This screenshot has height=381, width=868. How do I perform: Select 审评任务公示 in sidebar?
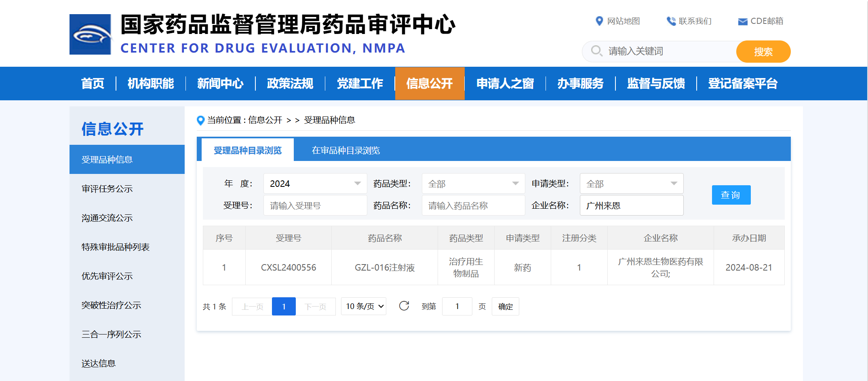pyautogui.click(x=127, y=188)
